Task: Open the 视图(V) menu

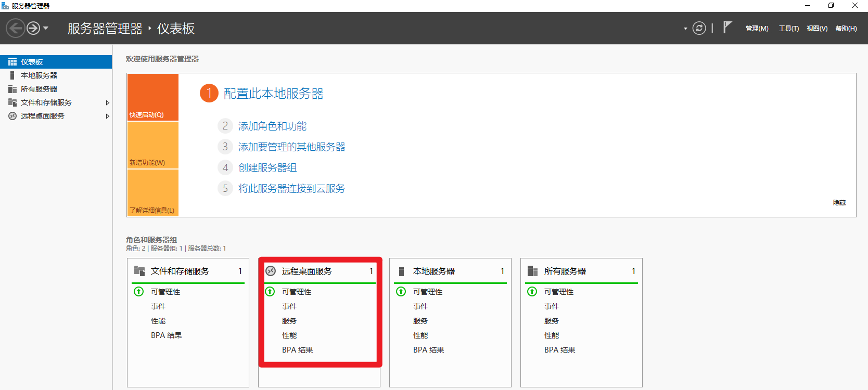Action: point(817,29)
